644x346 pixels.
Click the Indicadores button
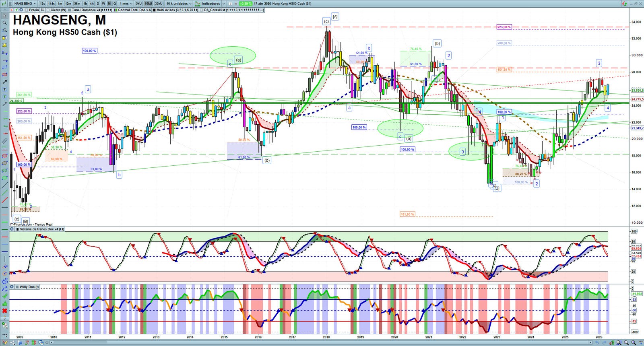pos(208,4)
